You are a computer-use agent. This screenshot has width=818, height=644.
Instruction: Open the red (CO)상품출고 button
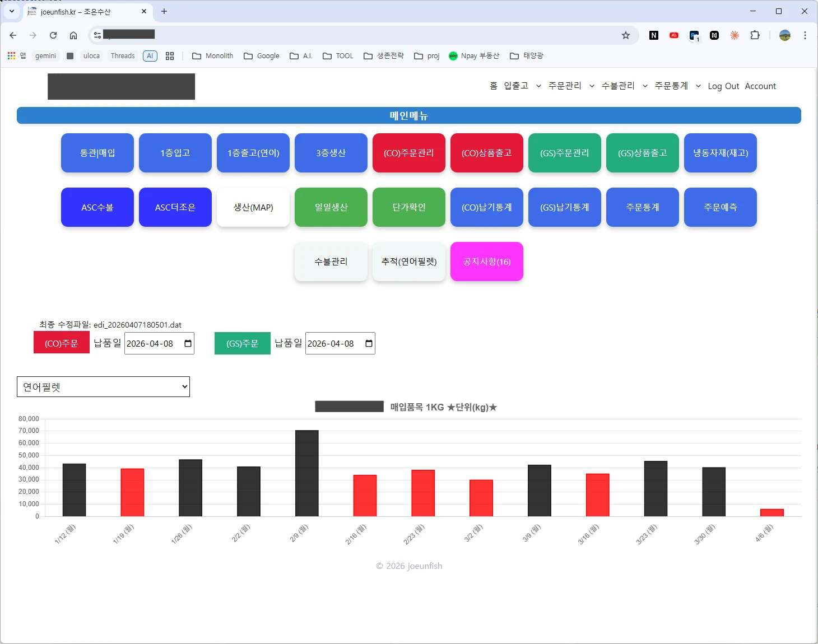(487, 153)
